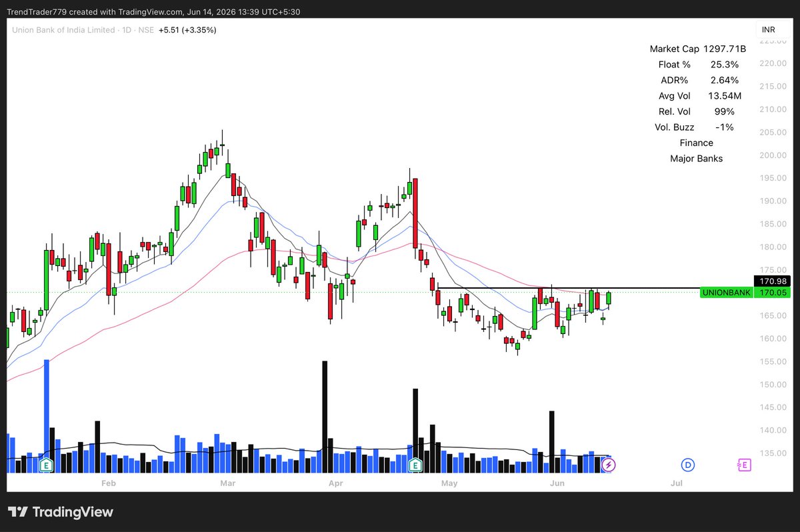Click the May label on time axis
800x532 pixels.
449,482
